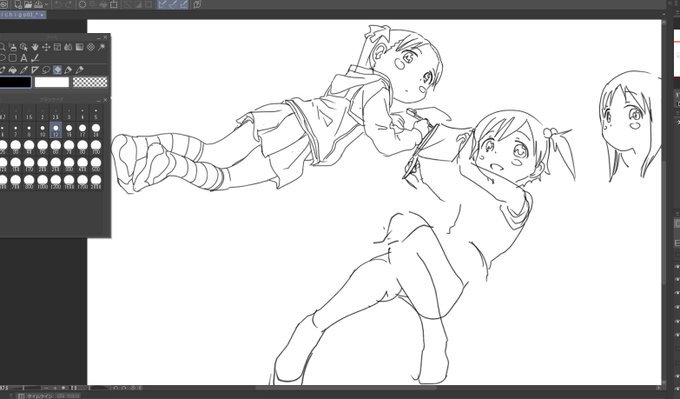Select the Ruler triangle tool
The width and height of the screenshot is (680, 399).
click(35, 69)
